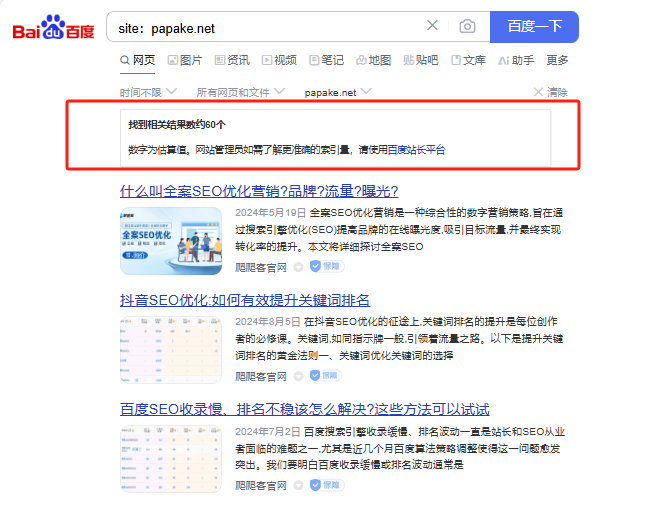
Task: Click 爬爬客官网 source under 抖音SEO result
Action: tap(261, 376)
